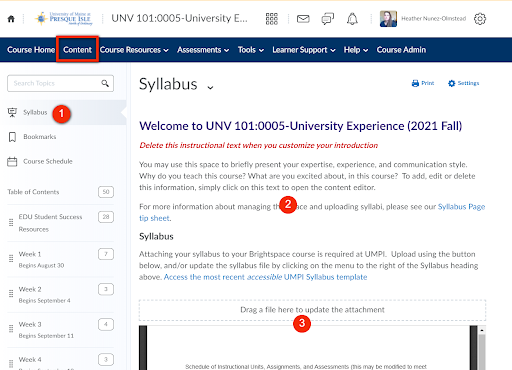Select Bookmarks in the sidebar
Screen dimensions: 512x370
[x=40, y=137]
